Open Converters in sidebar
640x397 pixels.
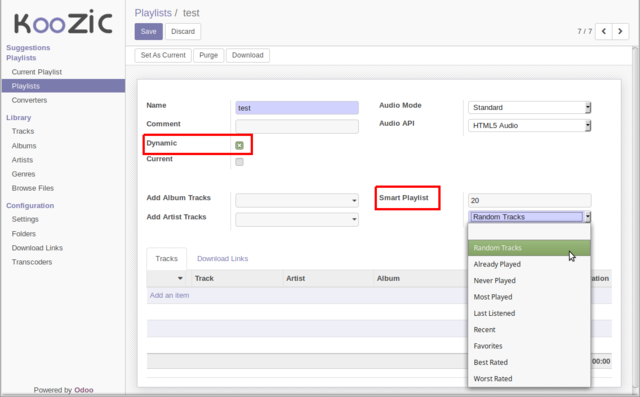tap(29, 100)
